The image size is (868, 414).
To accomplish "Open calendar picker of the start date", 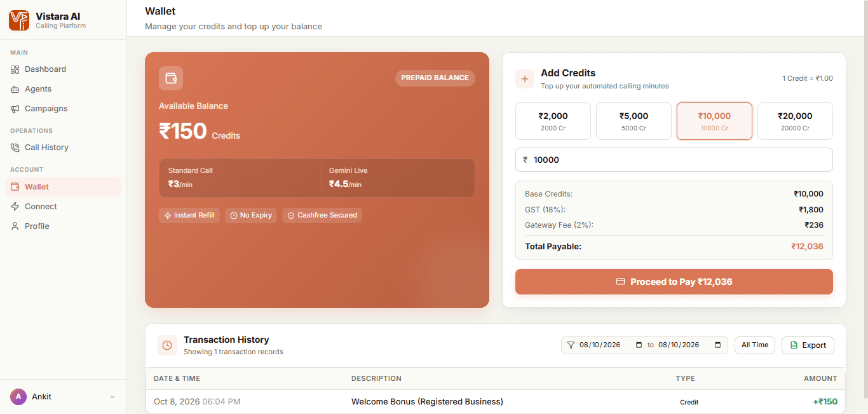I will tap(639, 345).
